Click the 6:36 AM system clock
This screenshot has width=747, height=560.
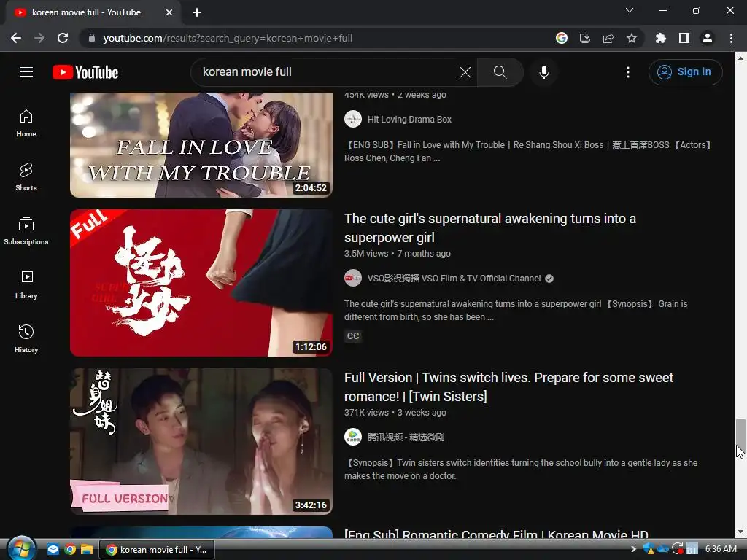[x=721, y=549]
